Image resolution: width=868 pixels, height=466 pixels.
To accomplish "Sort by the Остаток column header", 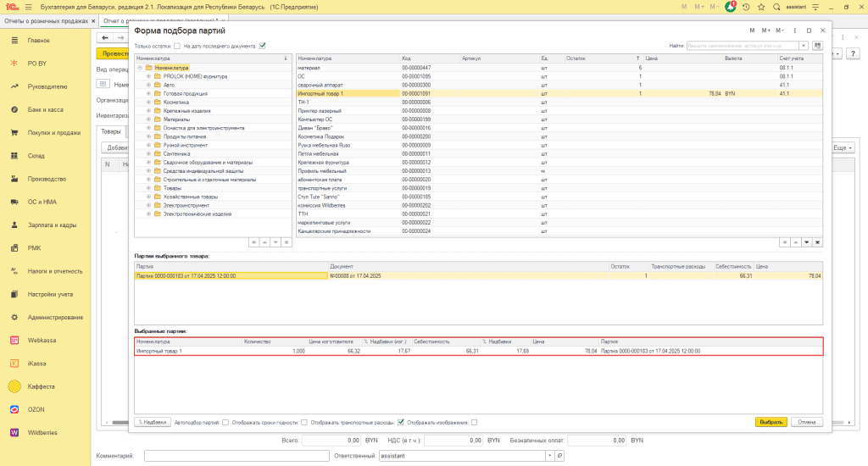I will [603, 58].
